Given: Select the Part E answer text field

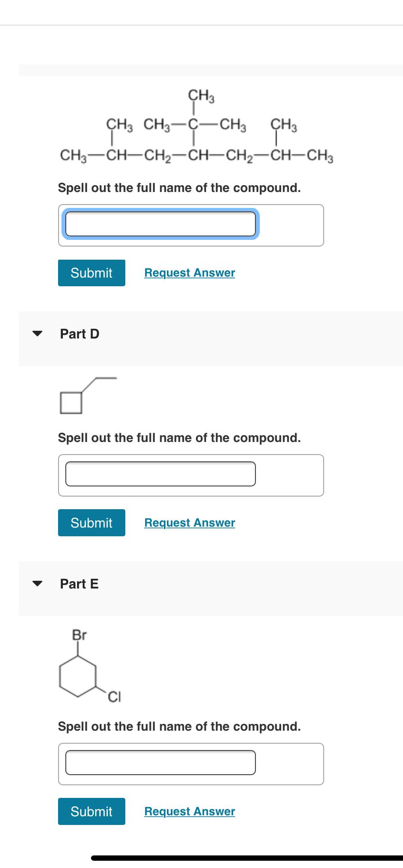Looking at the screenshot, I should pos(161,763).
